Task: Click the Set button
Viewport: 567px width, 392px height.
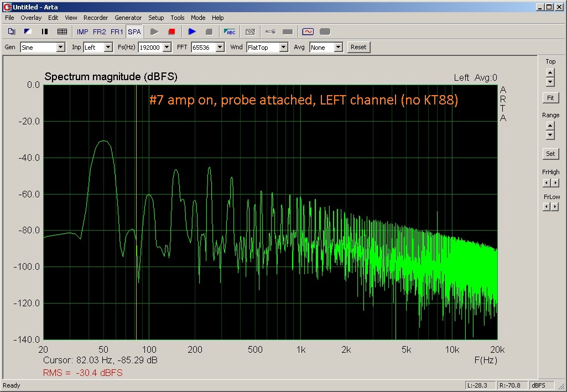Action: pos(550,154)
